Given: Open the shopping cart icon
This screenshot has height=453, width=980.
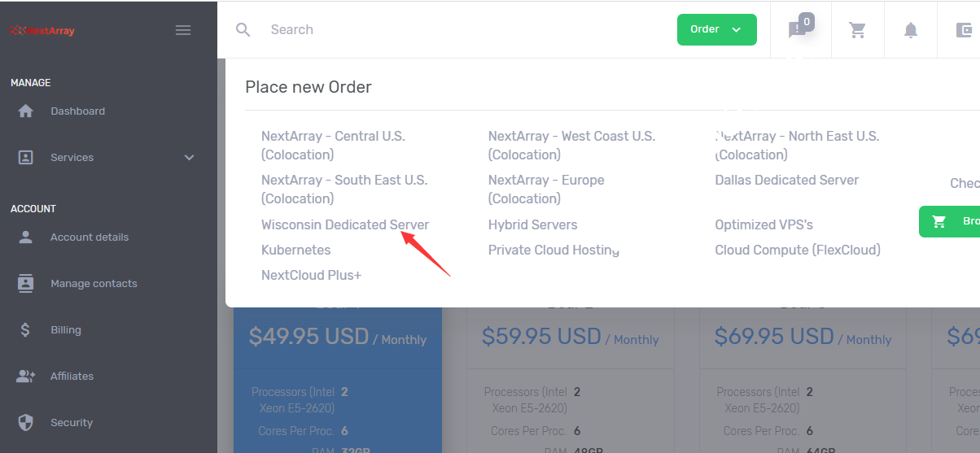Looking at the screenshot, I should coord(857,30).
